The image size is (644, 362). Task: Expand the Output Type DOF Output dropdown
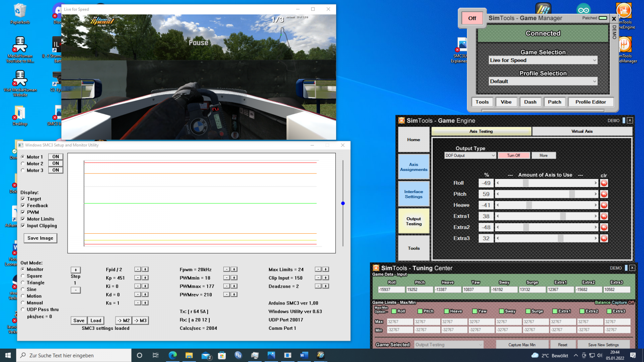[x=470, y=155]
